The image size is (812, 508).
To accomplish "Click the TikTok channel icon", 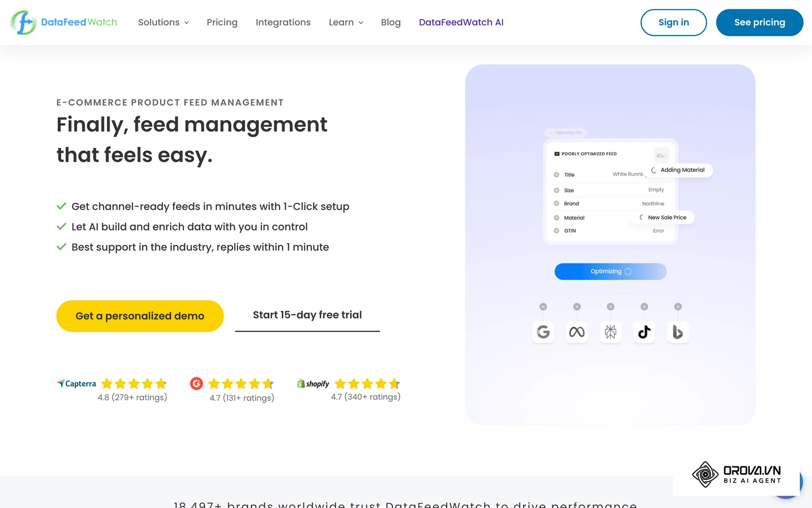I will (644, 332).
